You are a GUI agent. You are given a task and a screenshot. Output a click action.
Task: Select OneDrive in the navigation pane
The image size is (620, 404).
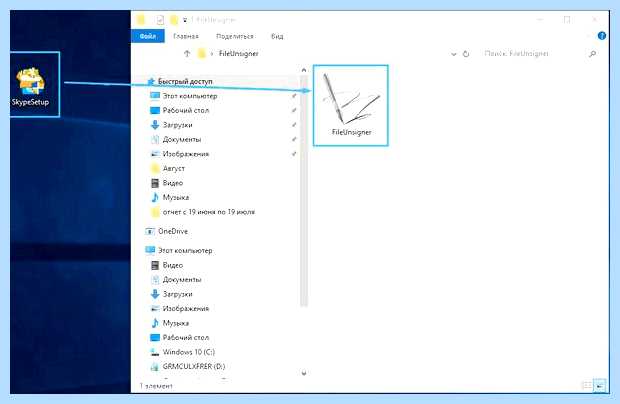pos(166,231)
